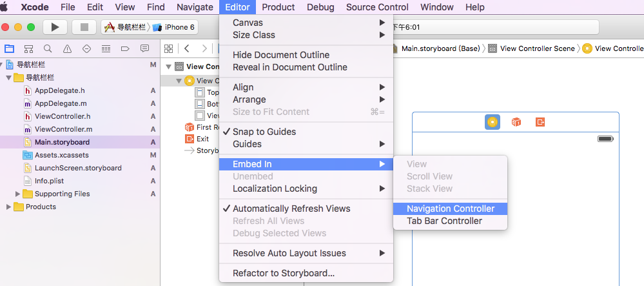Collapse the 导航栏栏 yellow group folder
The image size is (644, 286).
(x=8, y=77)
